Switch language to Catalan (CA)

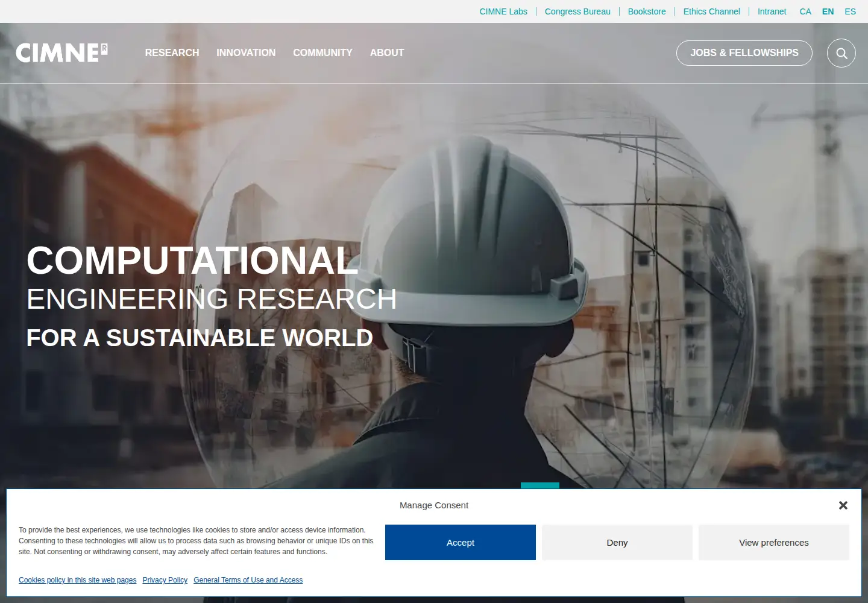(805, 11)
